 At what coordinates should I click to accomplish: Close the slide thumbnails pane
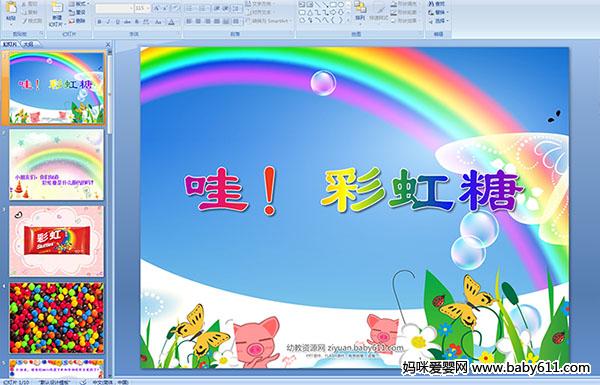point(108,44)
